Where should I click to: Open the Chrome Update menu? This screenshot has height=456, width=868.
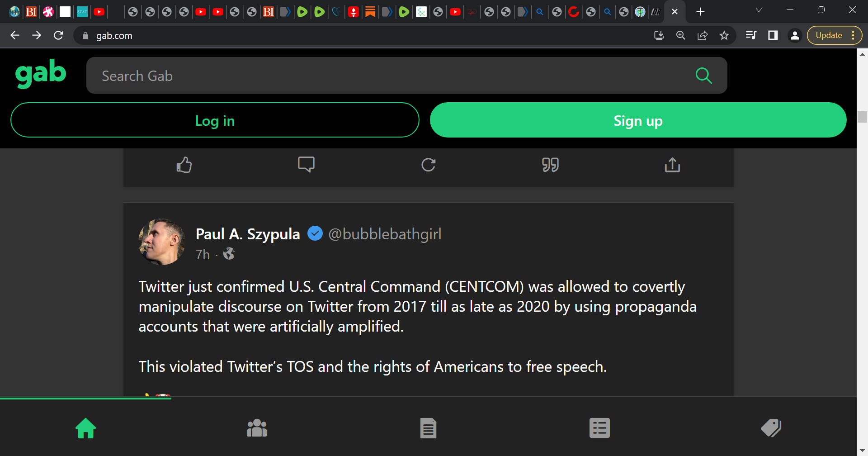point(834,35)
